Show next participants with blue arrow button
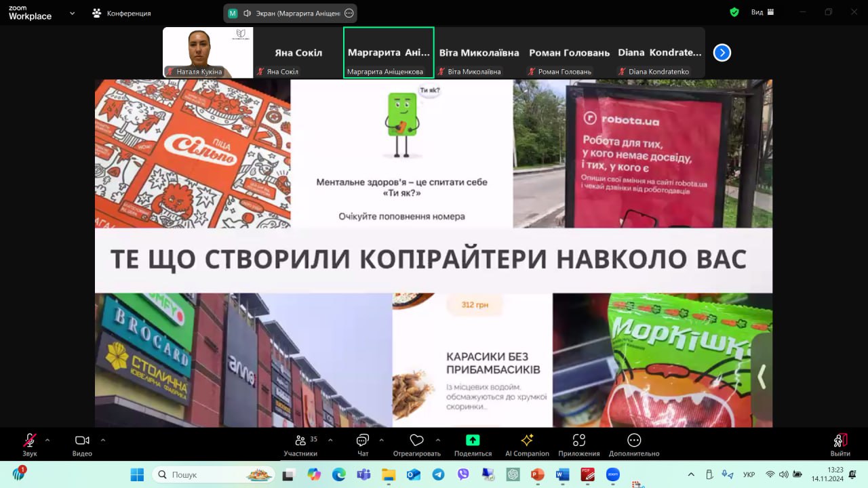The image size is (868, 488). tap(722, 52)
